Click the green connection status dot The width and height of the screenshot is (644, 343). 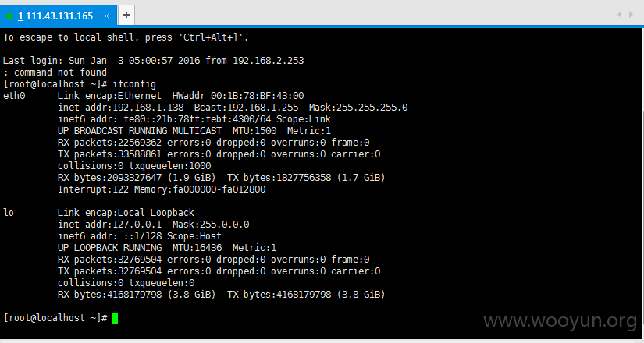tap(9, 16)
